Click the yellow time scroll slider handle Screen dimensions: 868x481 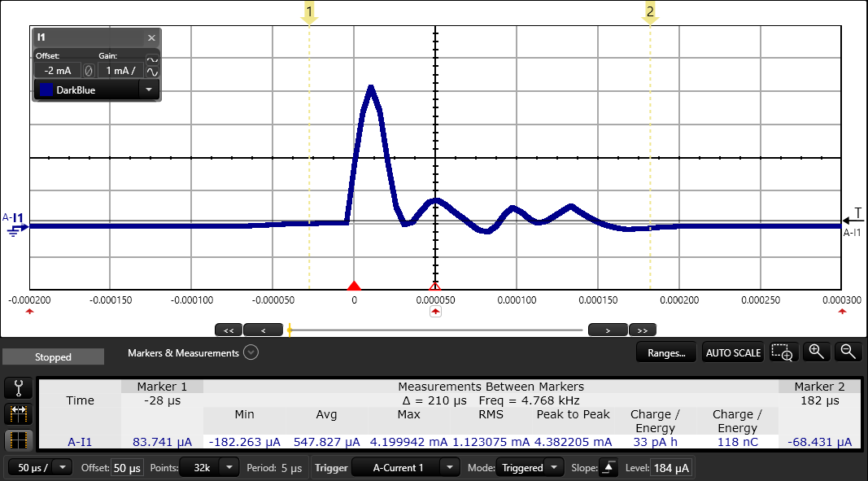(x=290, y=330)
